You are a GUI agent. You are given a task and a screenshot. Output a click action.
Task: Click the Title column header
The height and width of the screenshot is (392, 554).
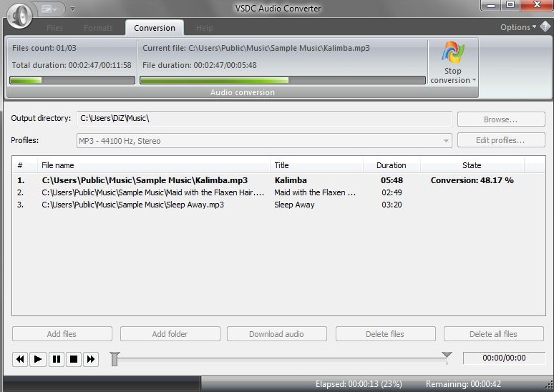[x=316, y=165]
